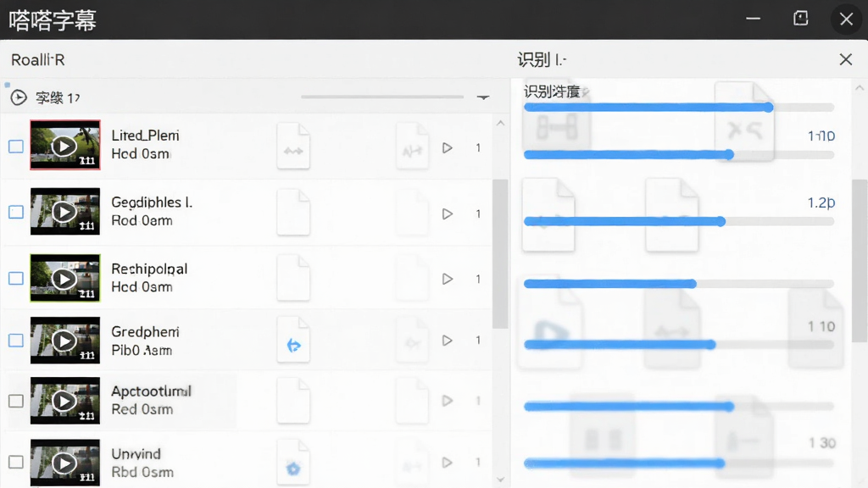Play the Rechipolpal item using its triangle icon
This screenshot has height=488, width=868.
pos(448,279)
